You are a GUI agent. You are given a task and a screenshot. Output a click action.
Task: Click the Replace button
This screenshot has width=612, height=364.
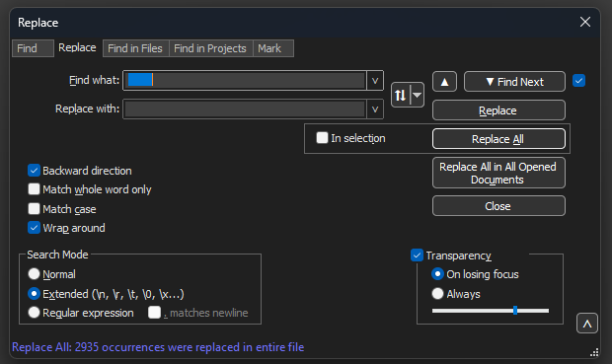tap(498, 110)
